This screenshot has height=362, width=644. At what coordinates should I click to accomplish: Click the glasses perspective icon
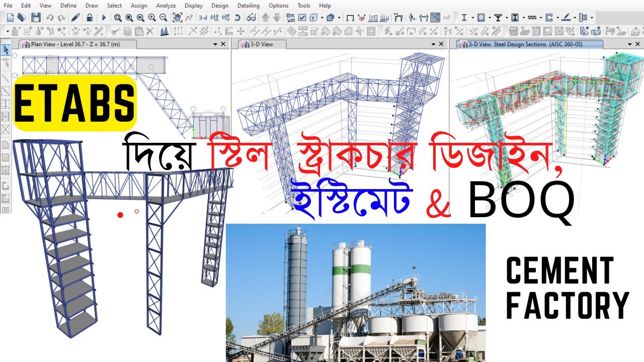(x=251, y=18)
